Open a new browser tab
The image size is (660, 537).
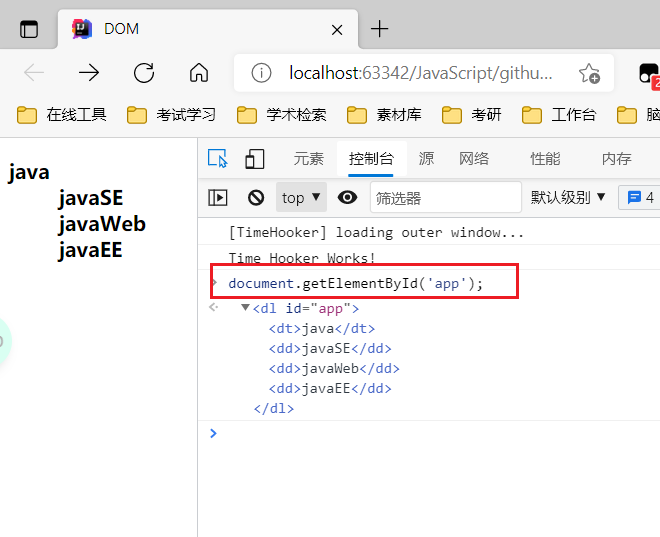(x=379, y=29)
